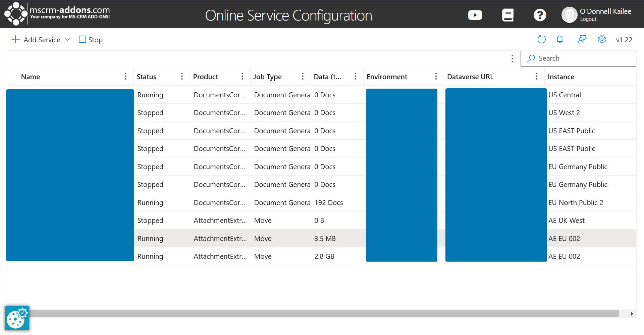Sort by Status column header
Viewport: 644px width, 335px height.
[146, 77]
